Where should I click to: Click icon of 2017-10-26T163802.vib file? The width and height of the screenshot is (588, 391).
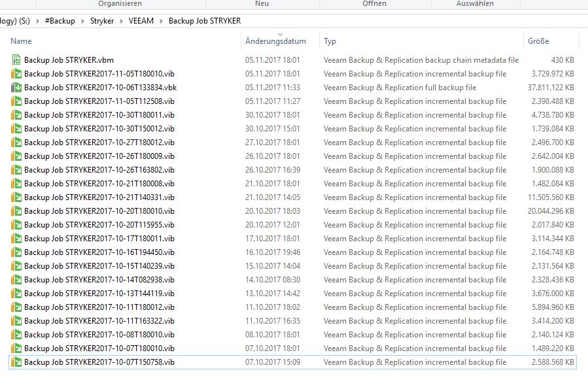coord(16,170)
